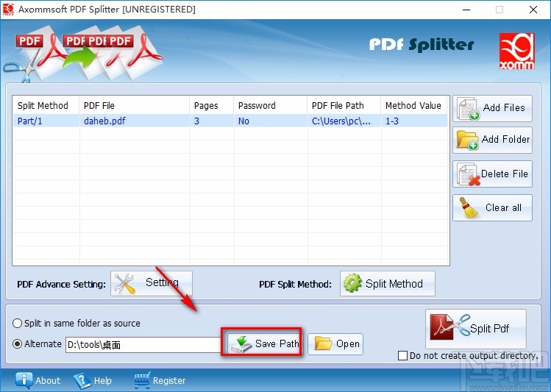Click the PDF File Path column header
Image resolution: width=551 pixels, height=392 pixels.
click(x=344, y=106)
